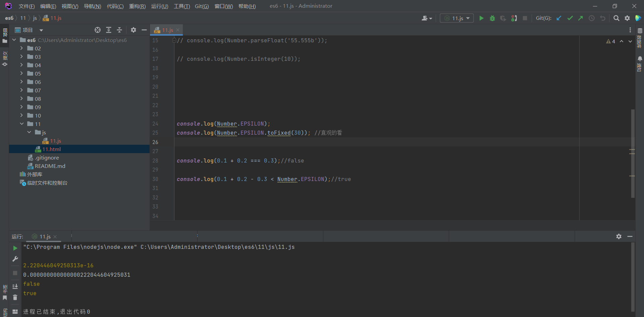Select 11.js file in project tree

coord(55,141)
